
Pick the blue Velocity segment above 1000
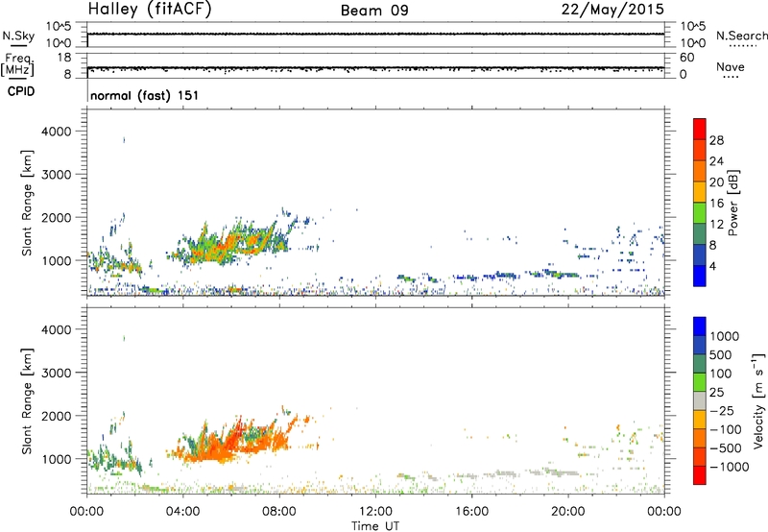(x=700, y=326)
